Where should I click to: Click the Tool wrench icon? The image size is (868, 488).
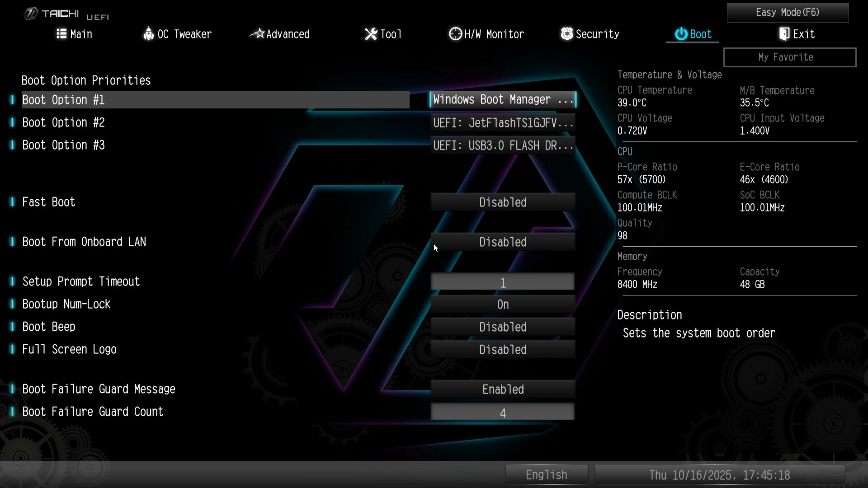click(371, 34)
